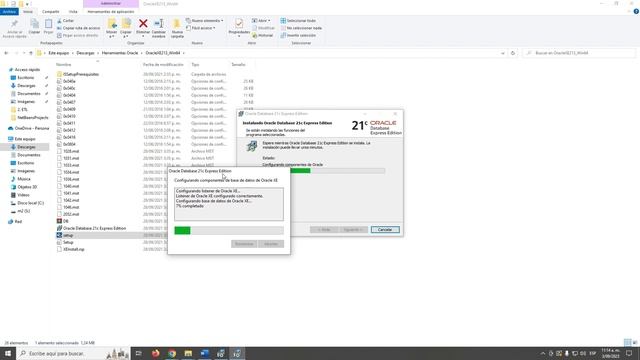Click Descargas in the address bar

click(85, 53)
